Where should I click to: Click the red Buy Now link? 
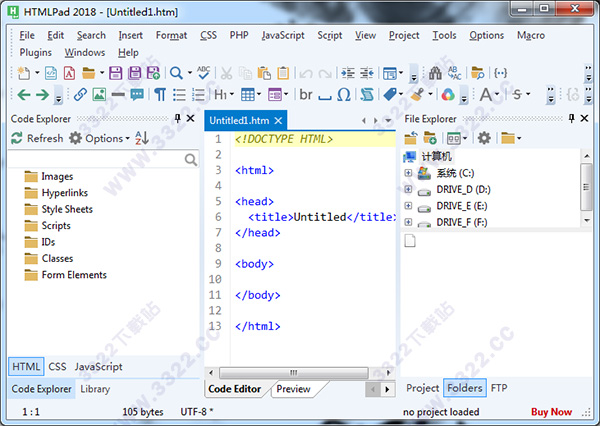coord(551,412)
